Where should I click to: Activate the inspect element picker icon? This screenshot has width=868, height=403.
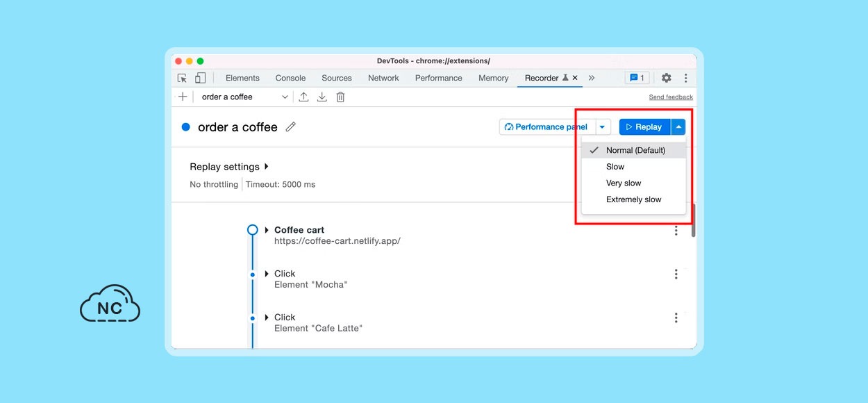point(182,78)
